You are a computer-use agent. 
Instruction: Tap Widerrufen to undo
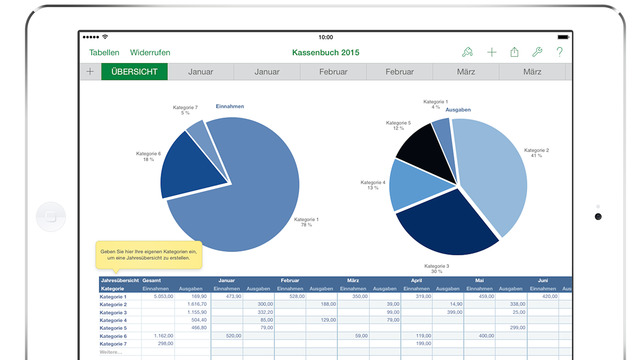point(150,53)
